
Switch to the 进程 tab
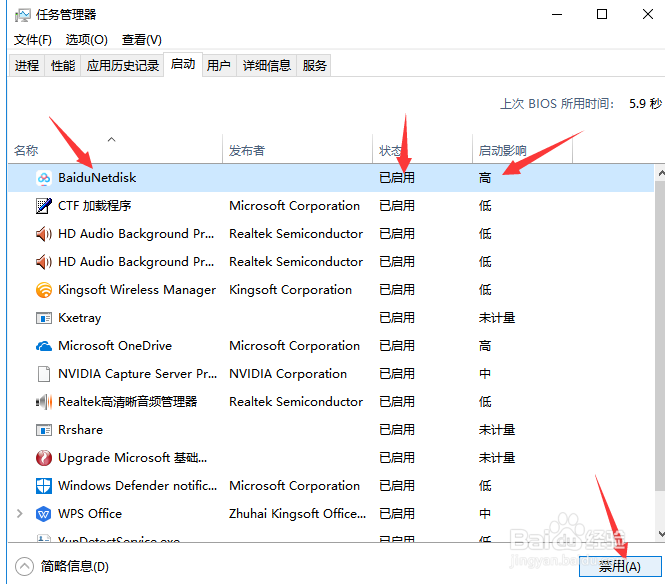27,66
